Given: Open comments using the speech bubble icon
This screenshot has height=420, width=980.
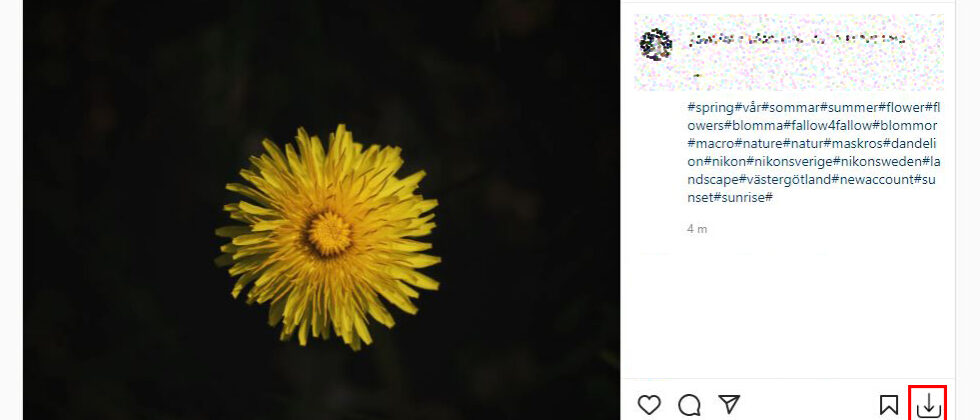Looking at the screenshot, I should point(689,405).
